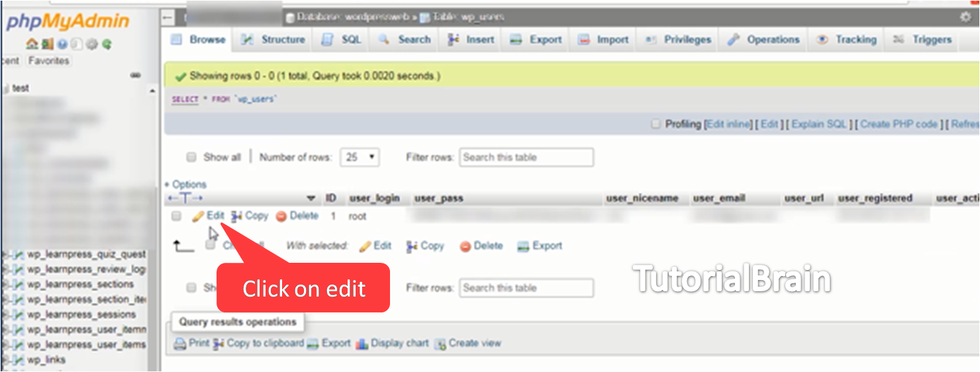Toggle the lower Show all checkbox
Image resolution: width=980 pixels, height=372 pixels.
pyautogui.click(x=191, y=288)
